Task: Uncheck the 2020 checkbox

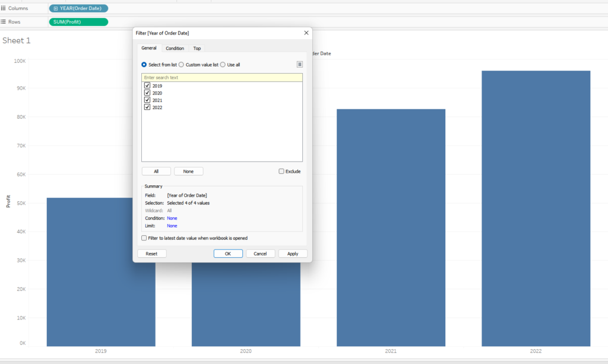Action: (x=147, y=93)
